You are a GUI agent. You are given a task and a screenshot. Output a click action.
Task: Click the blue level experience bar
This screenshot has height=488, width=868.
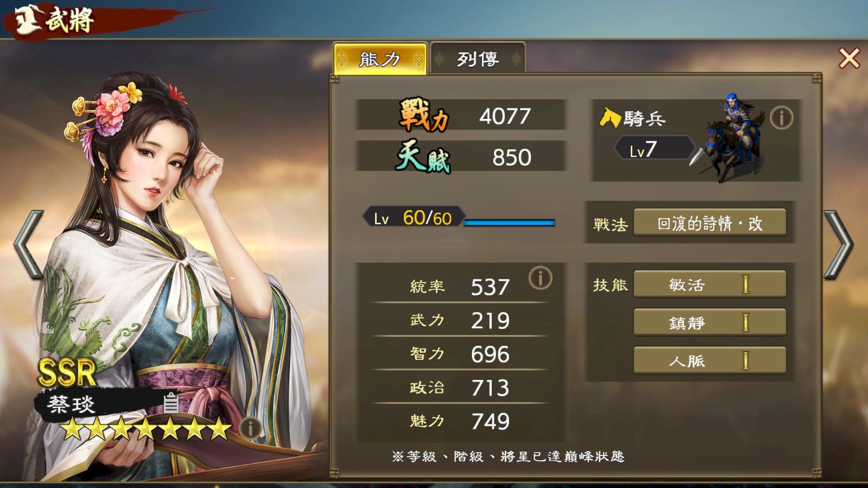point(509,223)
